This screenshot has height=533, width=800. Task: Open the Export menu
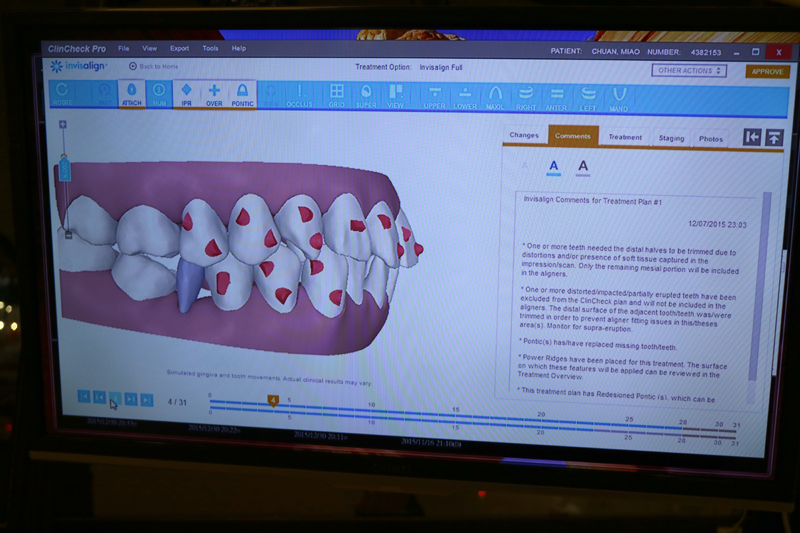click(180, 48)
